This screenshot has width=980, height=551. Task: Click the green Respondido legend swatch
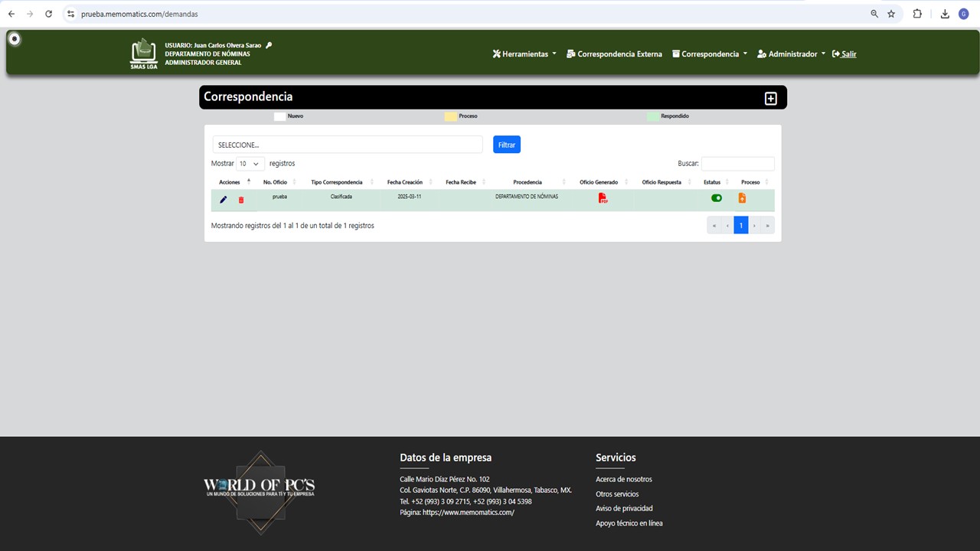click(x=652, y=116)
